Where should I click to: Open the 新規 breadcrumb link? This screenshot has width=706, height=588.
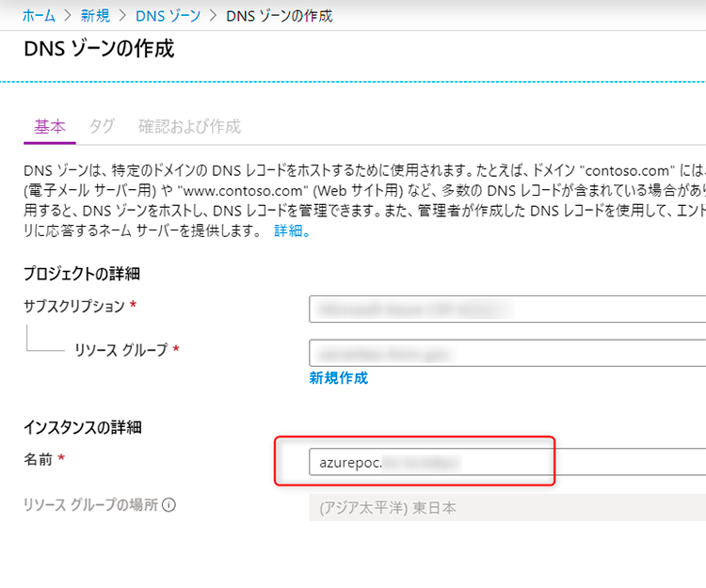94,16
